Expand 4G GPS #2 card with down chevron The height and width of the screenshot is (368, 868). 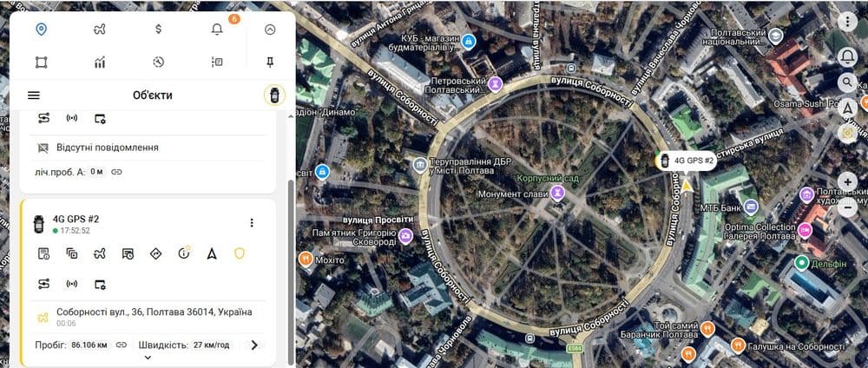[148, 358]
